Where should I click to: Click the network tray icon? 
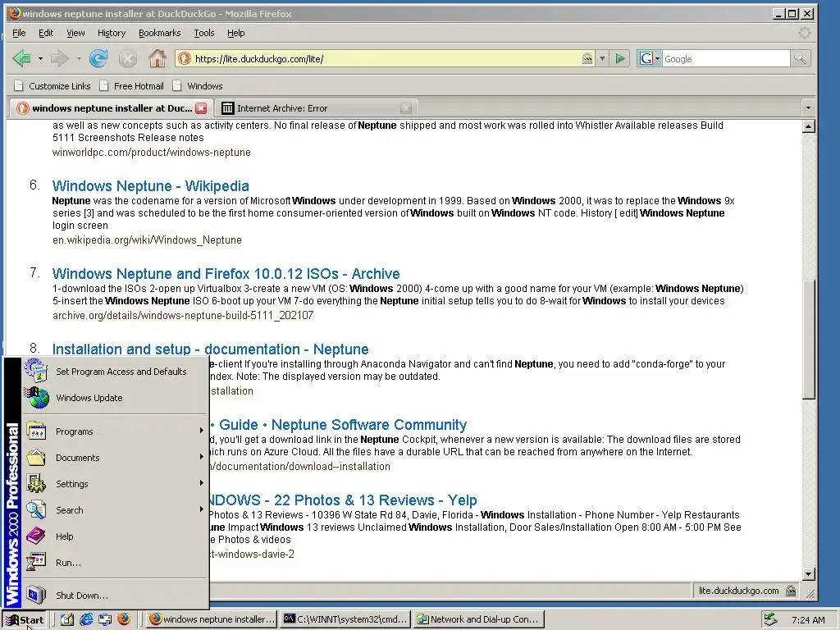point(770,619)
